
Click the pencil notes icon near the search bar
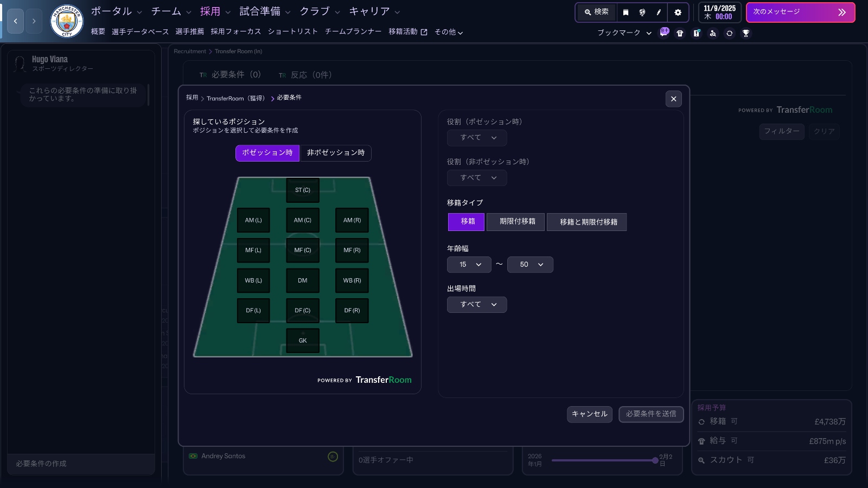(658, 12)
